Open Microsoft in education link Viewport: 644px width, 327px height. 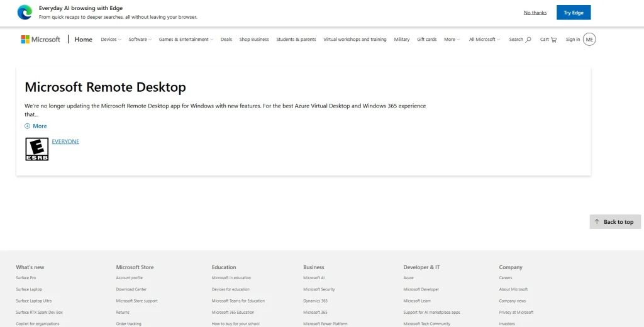click(x=231, y=278)
